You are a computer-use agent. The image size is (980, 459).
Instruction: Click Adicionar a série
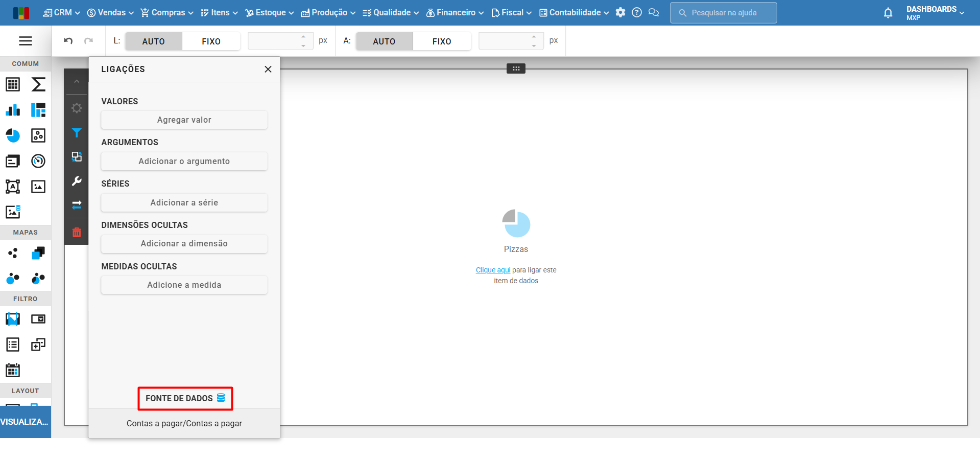tap(184, 203)
